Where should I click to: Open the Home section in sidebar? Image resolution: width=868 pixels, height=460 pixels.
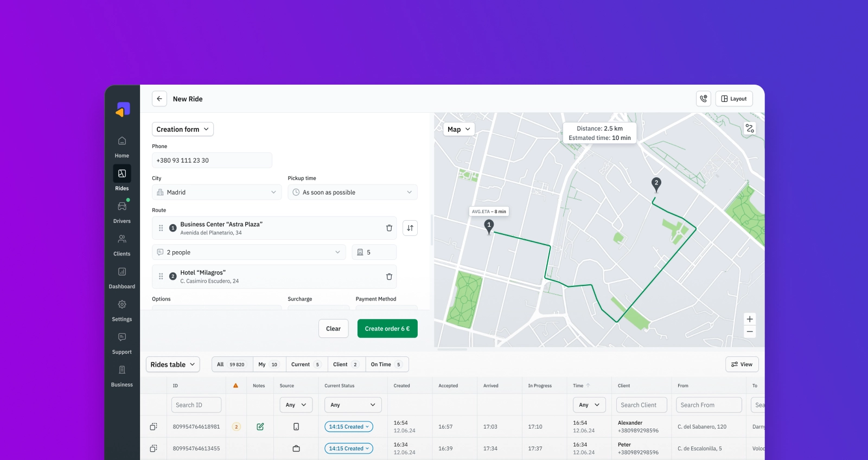pos(122,147)
